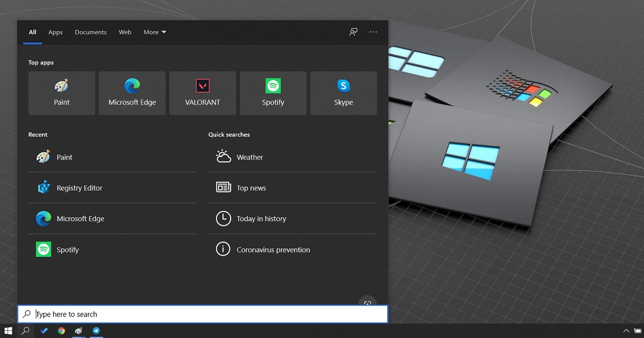
Task: Switch to the Apps search tab
Action: 56,32
